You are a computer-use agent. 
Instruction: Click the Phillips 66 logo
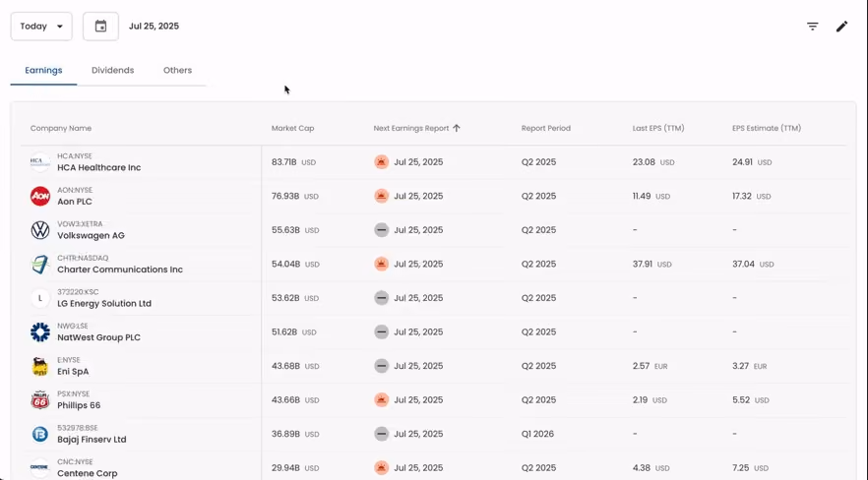point(39,399)
